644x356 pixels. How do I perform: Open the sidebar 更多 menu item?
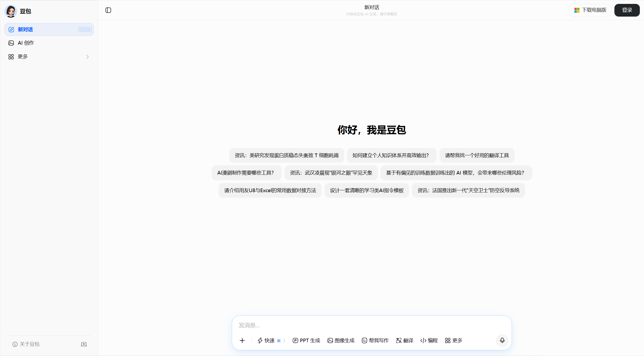tap(49, 57)
